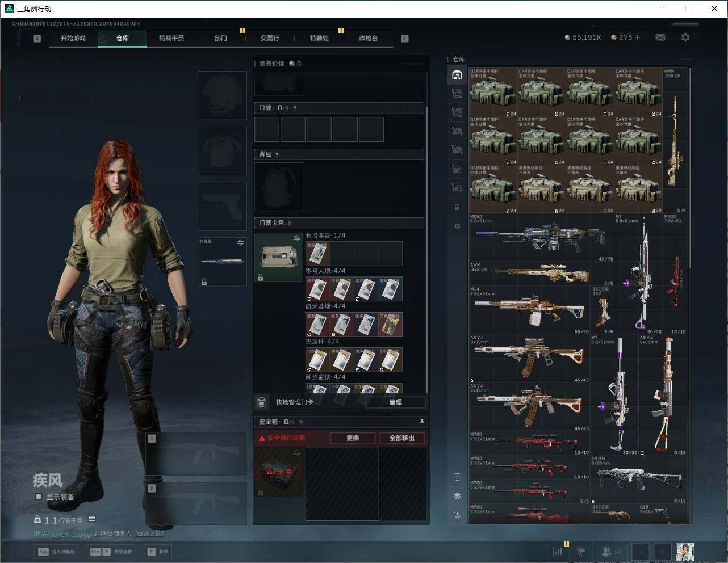Image resolution: width=728 pixels, height=563 pixels.
Task: Click the Ctrl F 转移全部 shortcut hint
Action: [x=112, y=552]
